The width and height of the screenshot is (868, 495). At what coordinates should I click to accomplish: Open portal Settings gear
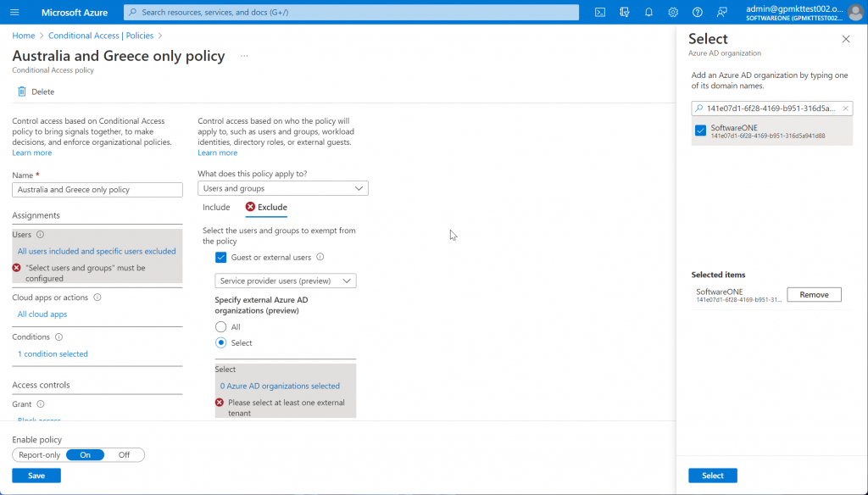673,12
